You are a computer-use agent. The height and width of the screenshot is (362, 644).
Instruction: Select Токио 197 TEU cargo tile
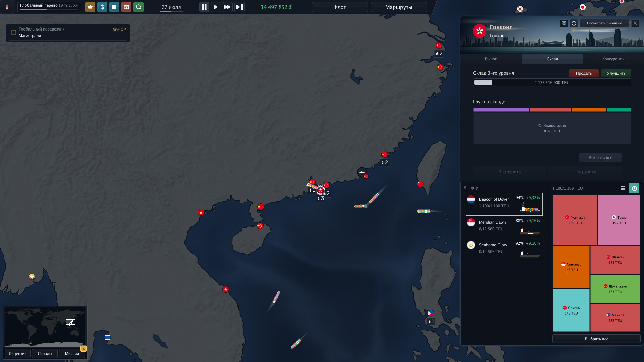(619, 220)
